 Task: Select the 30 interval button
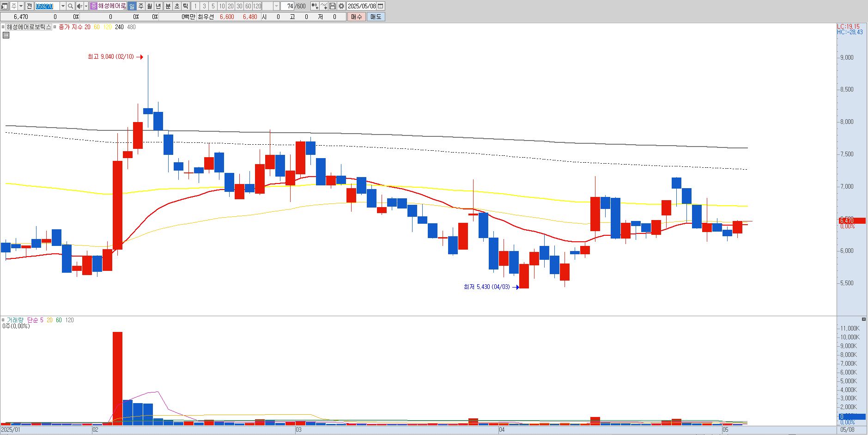click(x=239, y=6)
